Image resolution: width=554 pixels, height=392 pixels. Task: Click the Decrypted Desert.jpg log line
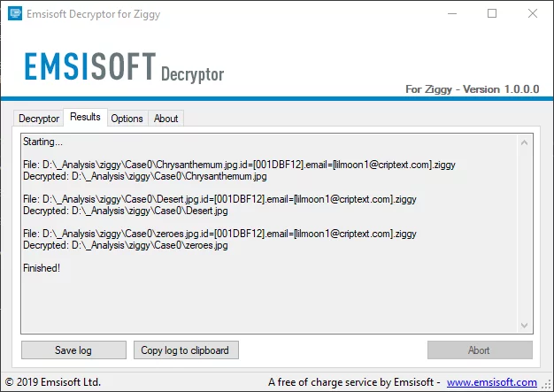126,211
